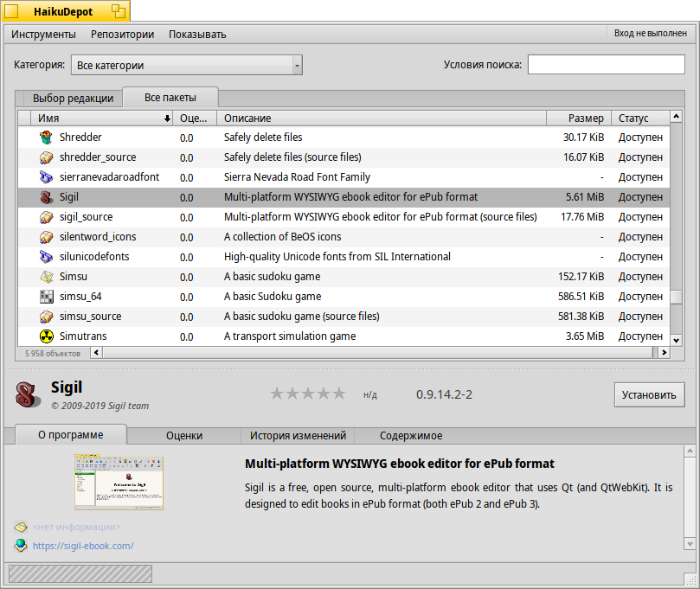Screen dimensions: 700x589
Task: Click the Вход не выполнен login menu
Action: (650, 34)
